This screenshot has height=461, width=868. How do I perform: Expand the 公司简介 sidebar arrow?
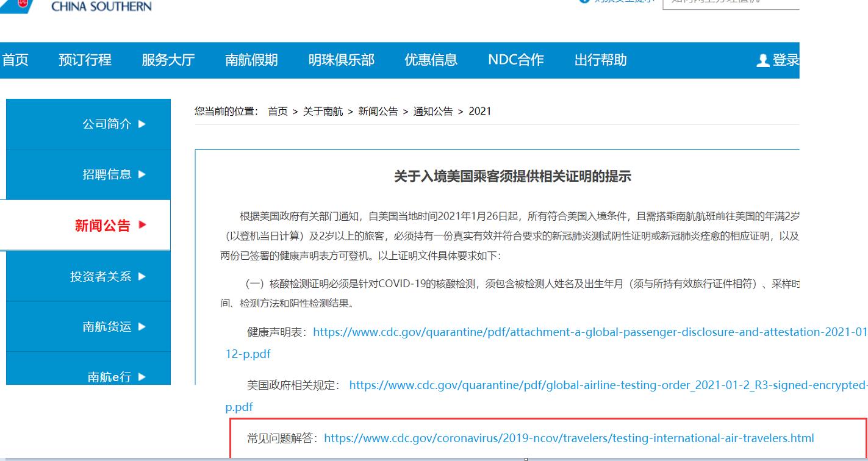tap(142, 123)
